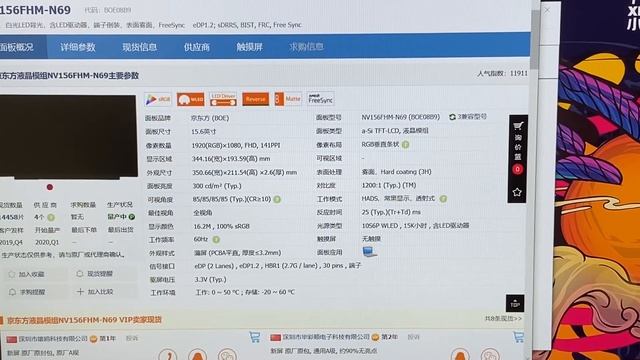Screen dimensions: 640x360
Task: Click the Matte surface badge
Action: (x=288, y=99)
